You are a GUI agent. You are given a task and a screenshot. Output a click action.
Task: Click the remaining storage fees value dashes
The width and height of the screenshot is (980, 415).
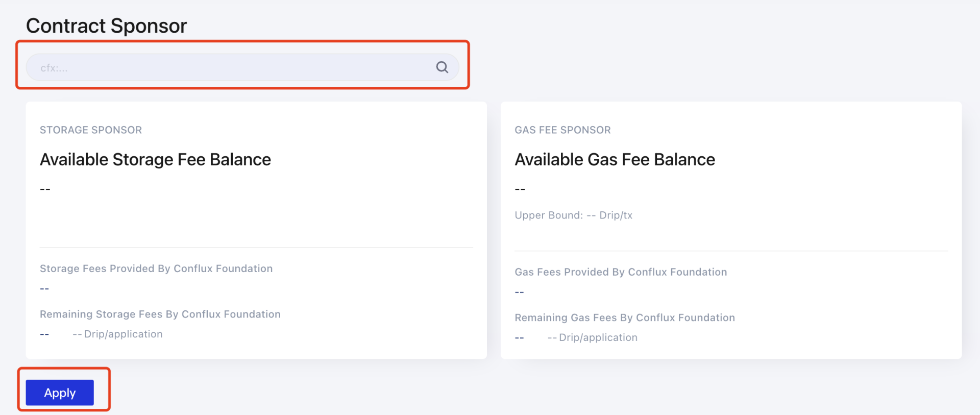[x=44, y=334]
